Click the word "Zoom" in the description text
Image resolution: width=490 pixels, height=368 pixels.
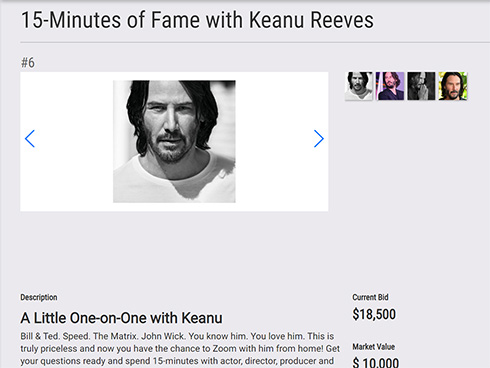click(x=224, y=349)
